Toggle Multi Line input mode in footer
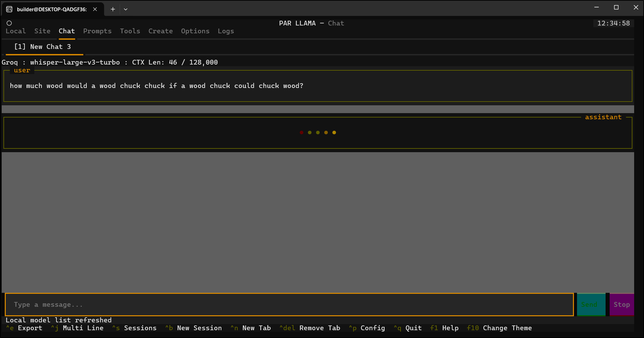The image size is (644, 338). 83,328
